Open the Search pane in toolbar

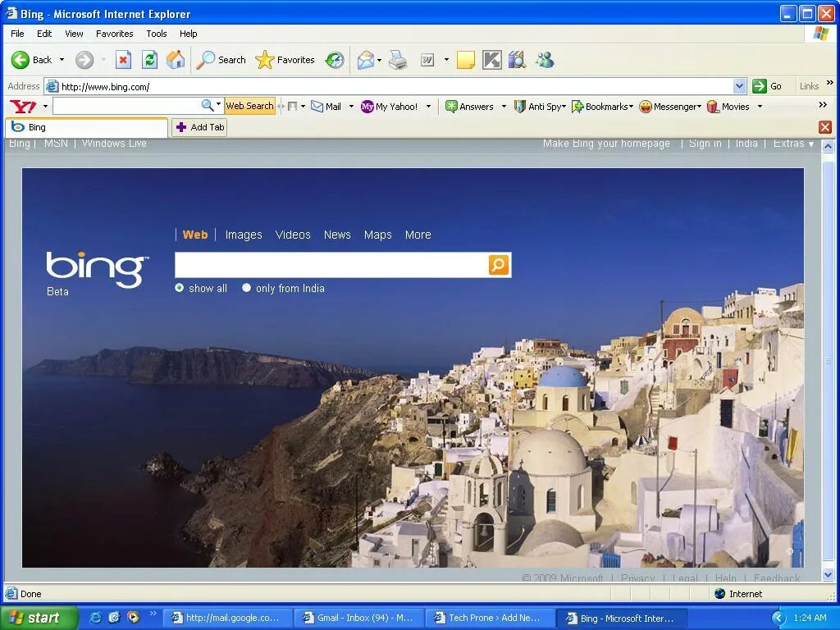[221, 60]
